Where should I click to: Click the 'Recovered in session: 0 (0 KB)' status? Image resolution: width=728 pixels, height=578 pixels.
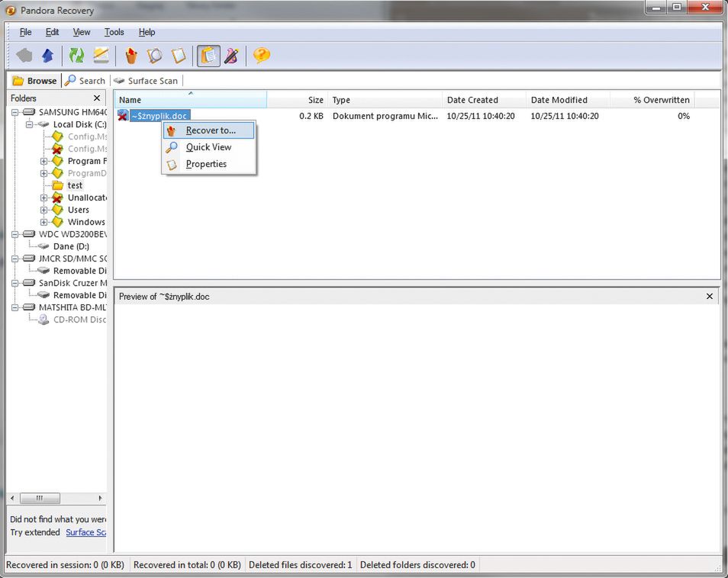point(65,564)
